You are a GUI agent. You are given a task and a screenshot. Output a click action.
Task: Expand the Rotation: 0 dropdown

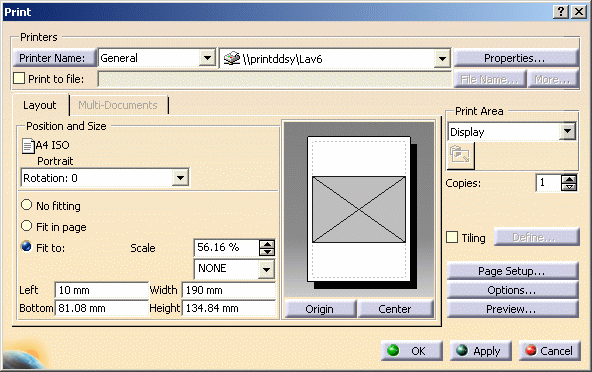(180, 178)
